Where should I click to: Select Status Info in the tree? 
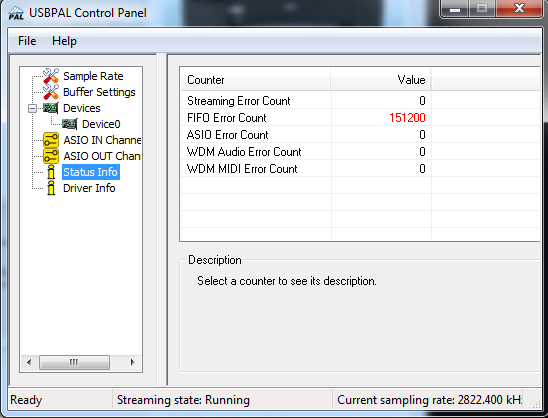pos(91,172)
